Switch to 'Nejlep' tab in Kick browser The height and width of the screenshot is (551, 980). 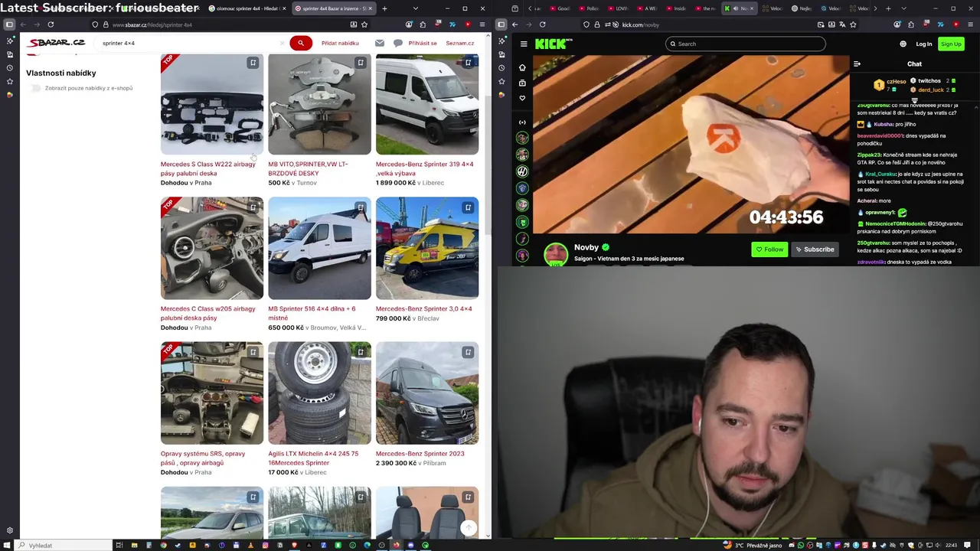click(802, 8)
